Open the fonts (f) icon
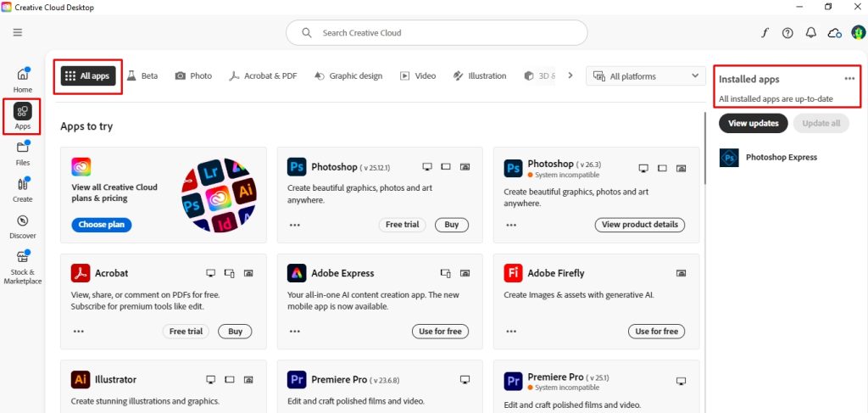This screenshot has width=868, height=413. point(765,33)
